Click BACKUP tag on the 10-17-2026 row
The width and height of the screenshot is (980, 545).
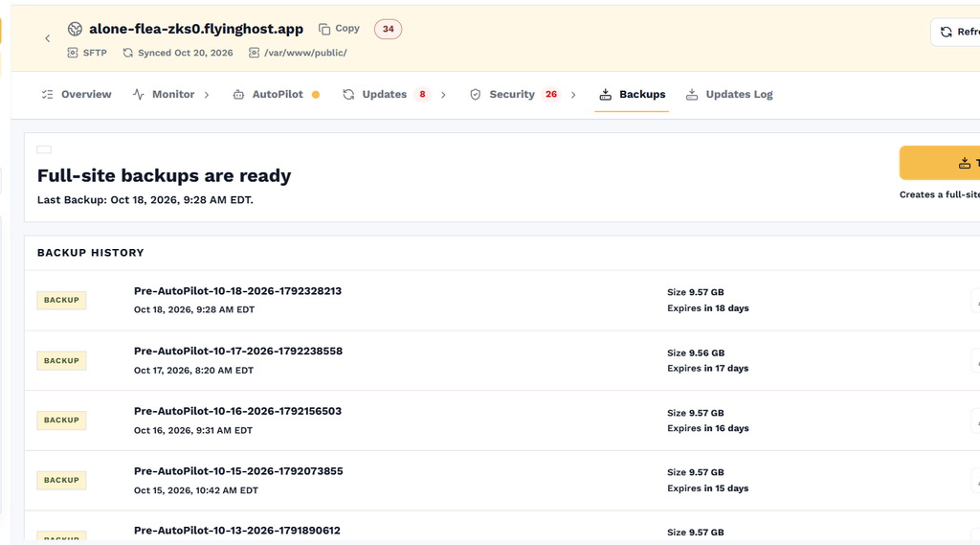(x=61, y=361)
